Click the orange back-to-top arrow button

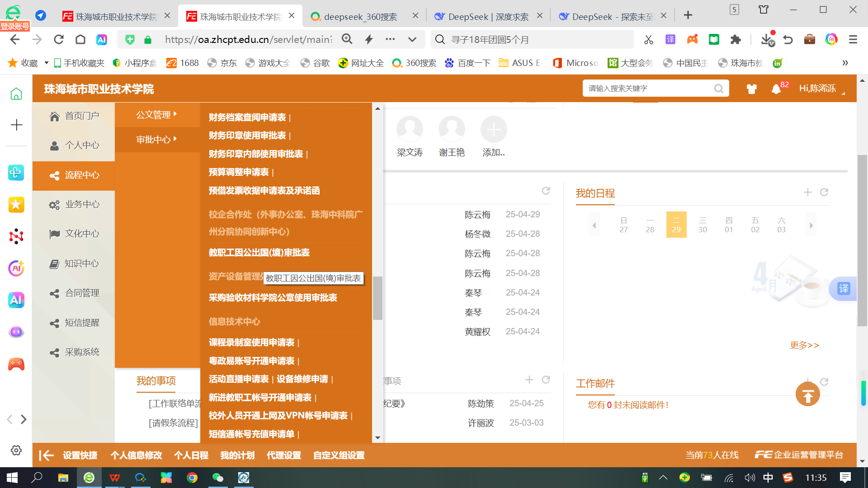807,394
